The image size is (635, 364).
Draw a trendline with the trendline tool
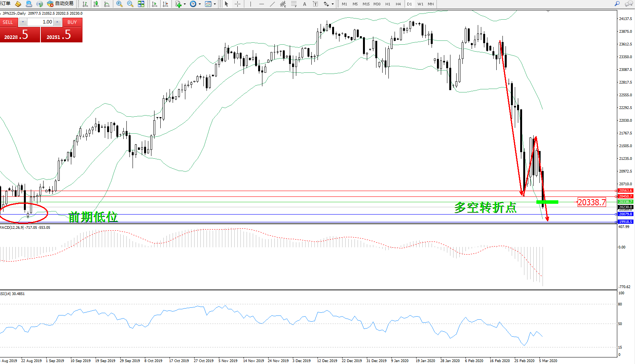(x=272, y=4)
